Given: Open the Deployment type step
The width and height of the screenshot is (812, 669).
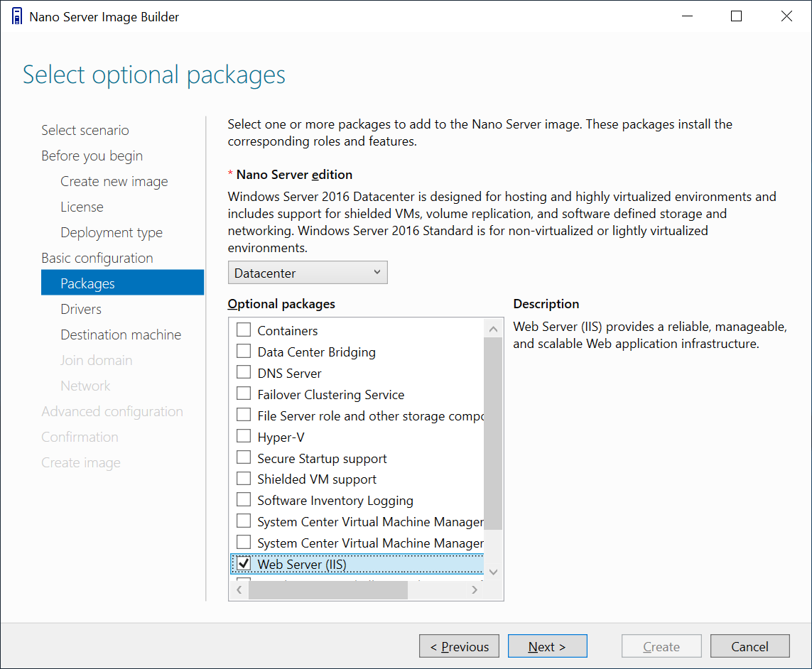Looking at the screenshot, I should (x=112, y=232).
